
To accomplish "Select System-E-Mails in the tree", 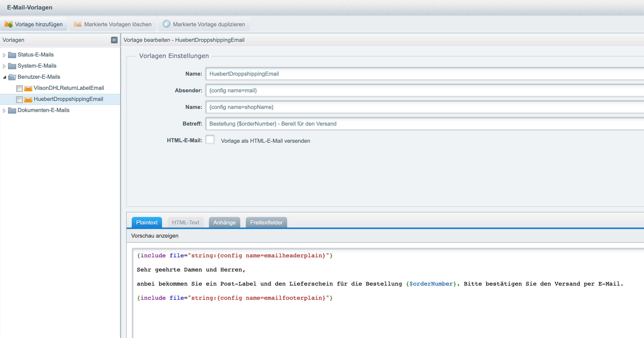I will [x=37, y=66].
